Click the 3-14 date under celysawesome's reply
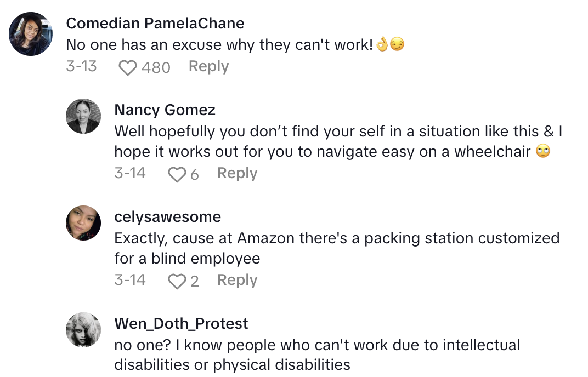 pos(130,281)
